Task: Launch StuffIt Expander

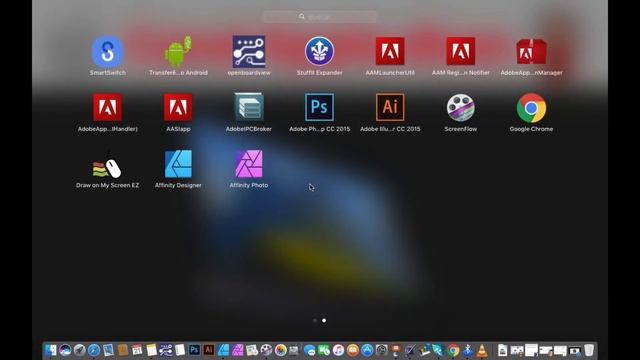Action: (x=319, y=52)
